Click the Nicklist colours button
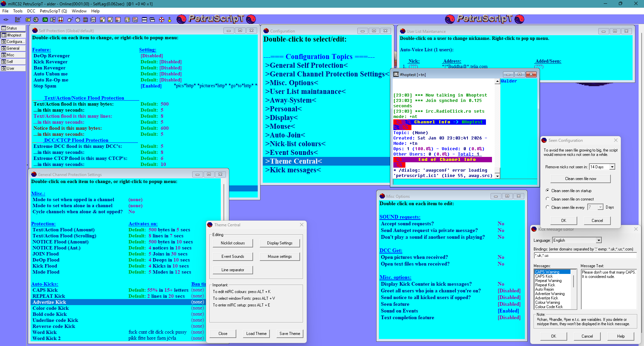 233,243
